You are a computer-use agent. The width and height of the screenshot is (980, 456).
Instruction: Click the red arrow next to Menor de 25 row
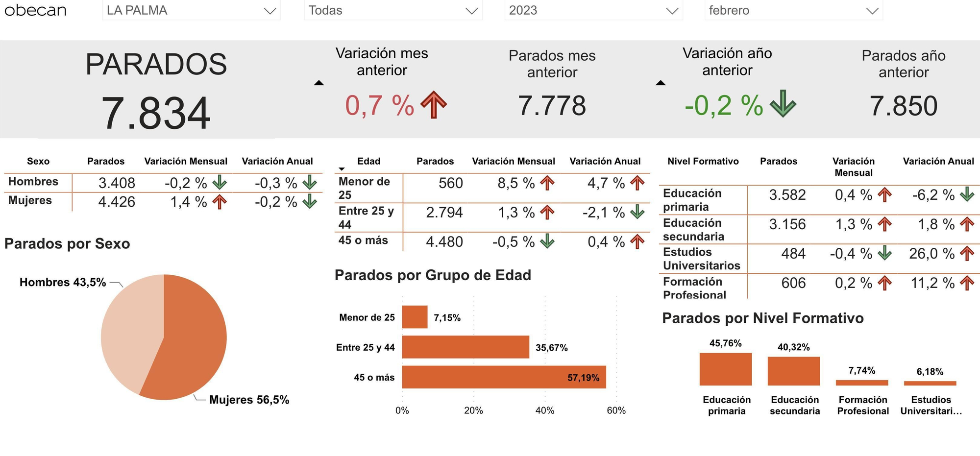(x=548, y=183)
